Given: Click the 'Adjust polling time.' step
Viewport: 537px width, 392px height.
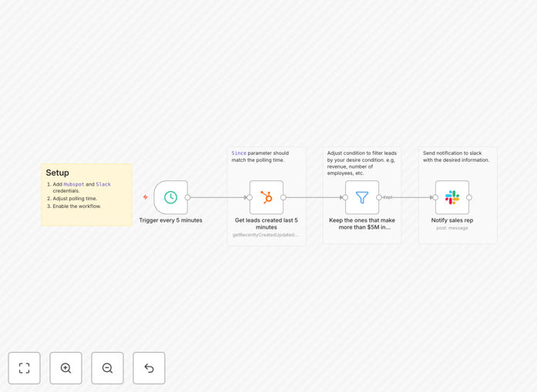Looking at the screenshot, I should [x=75, y=199].
